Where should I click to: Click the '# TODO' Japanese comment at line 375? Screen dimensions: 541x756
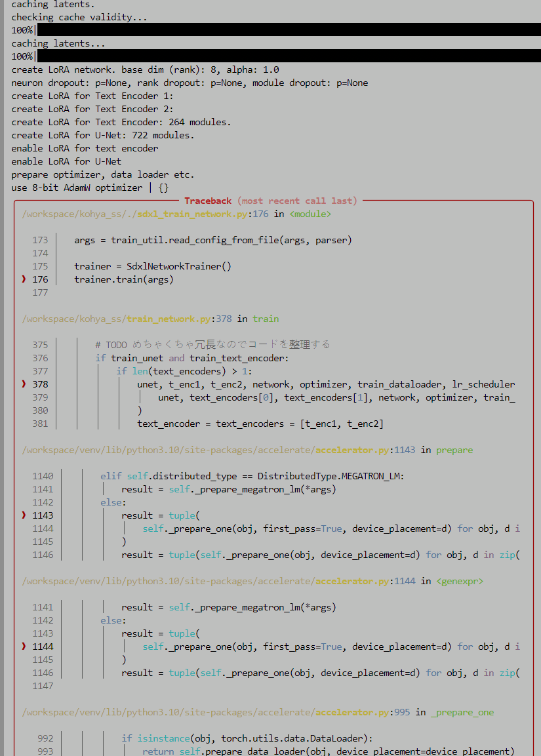(x=212, y=345)
